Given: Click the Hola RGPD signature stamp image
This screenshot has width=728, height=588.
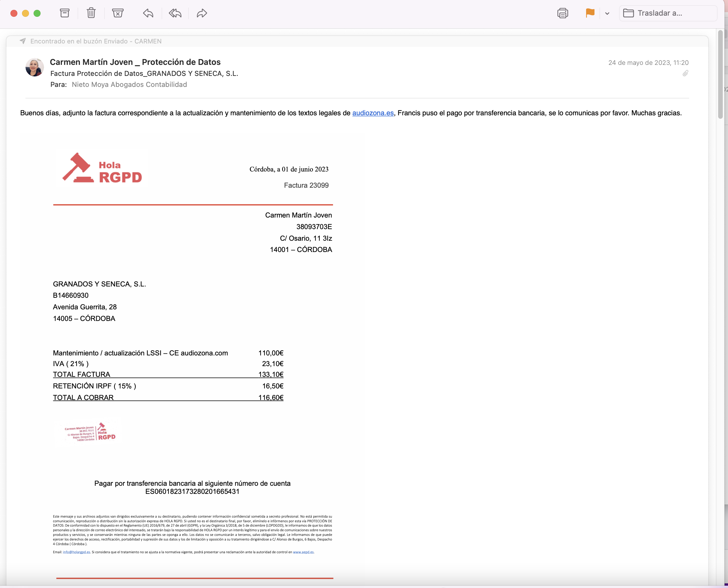Looking at the screenshot, I should pos(90,432).
